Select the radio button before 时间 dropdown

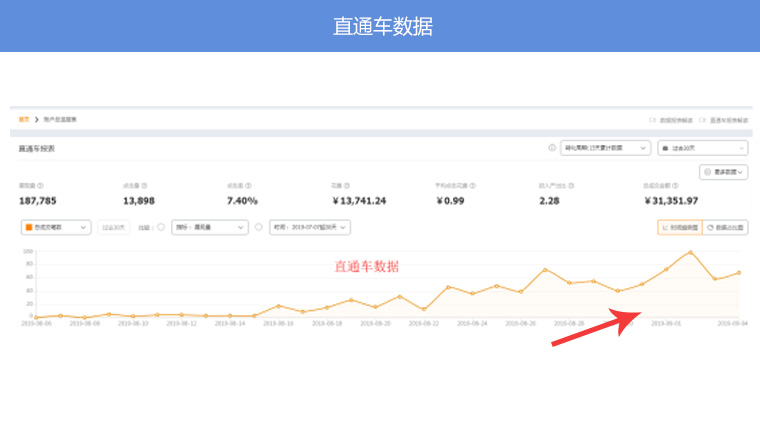(x=259, y=227)
